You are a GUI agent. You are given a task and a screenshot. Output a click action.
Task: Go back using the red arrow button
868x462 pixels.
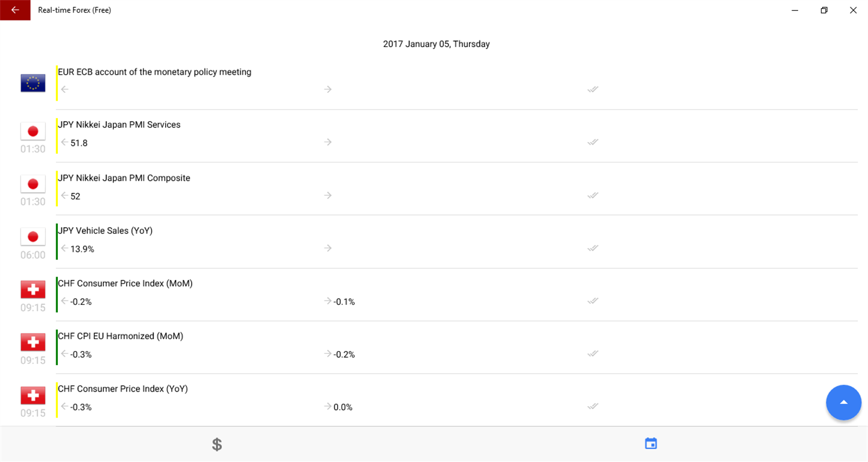[x=15, y=10]
